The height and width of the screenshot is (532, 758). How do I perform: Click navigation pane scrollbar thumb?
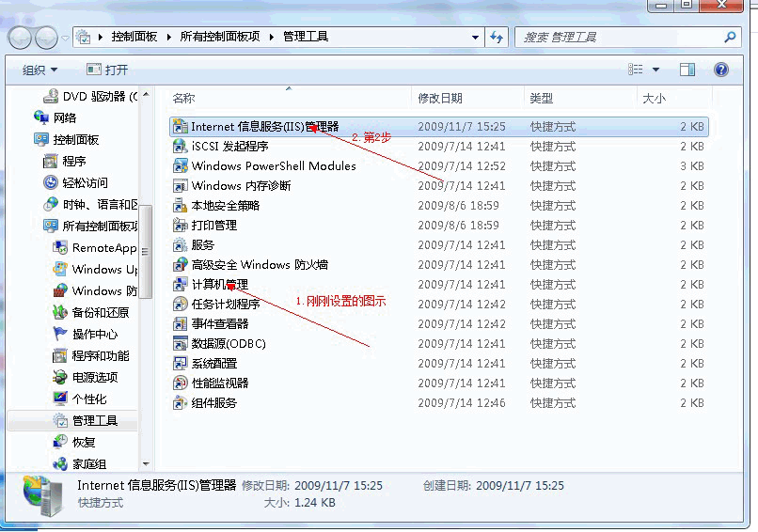146,252
